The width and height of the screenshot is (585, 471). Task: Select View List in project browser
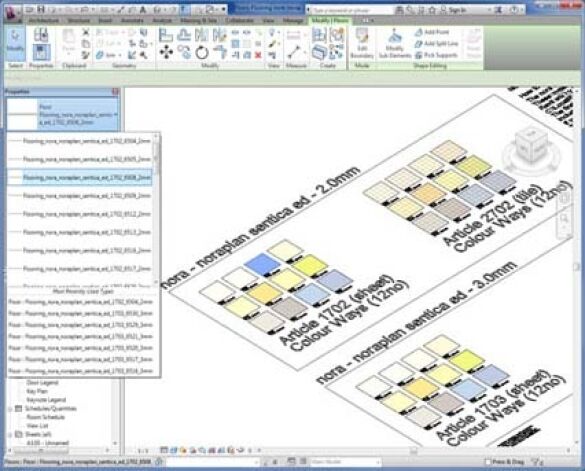pyautogui.click(x=37, y=426)
